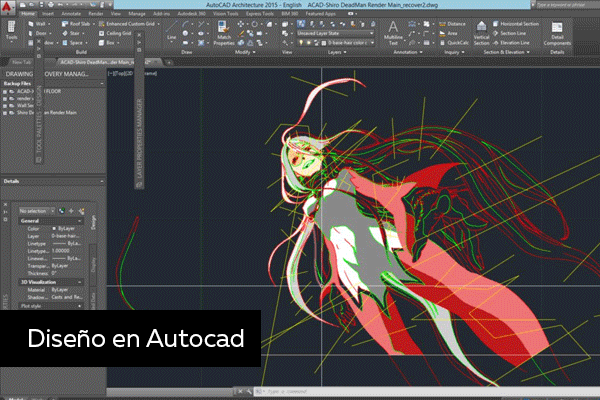Draw an Elevation Line
600x400 pixels.
tap(511, 43)
